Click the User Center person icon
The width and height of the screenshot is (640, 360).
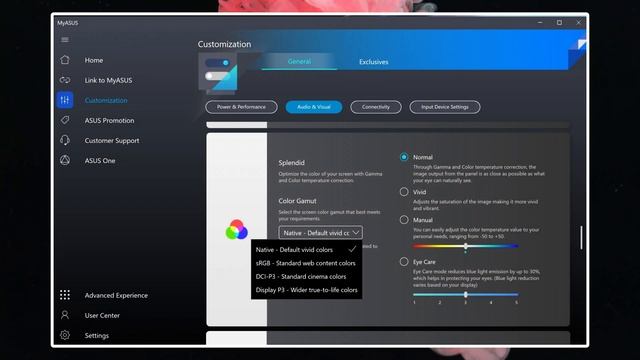65,315
